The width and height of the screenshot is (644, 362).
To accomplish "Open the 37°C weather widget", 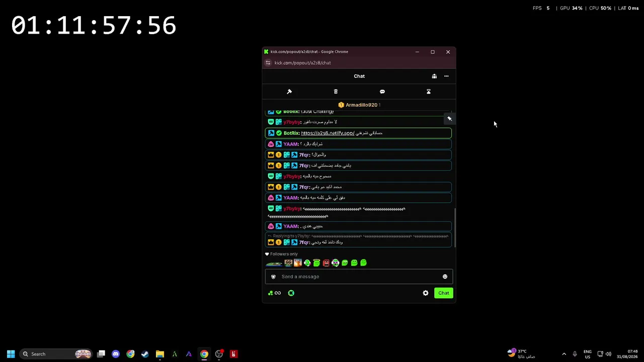I will (521, 354).
